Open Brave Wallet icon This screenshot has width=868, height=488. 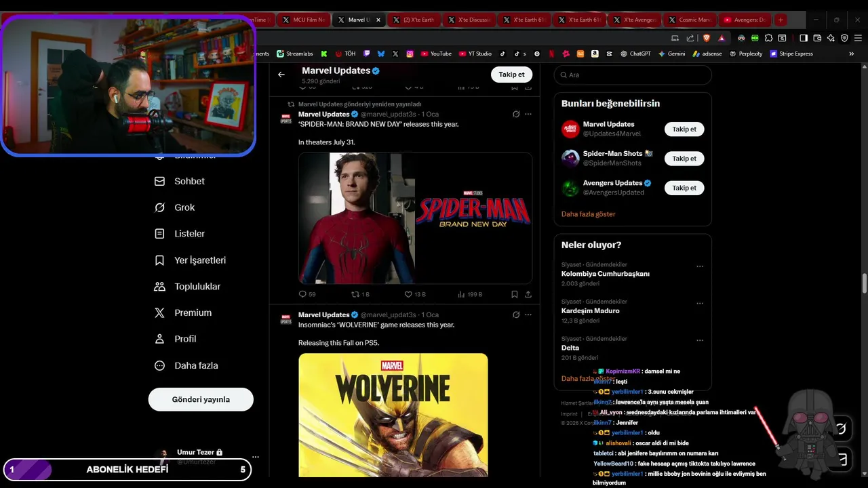pyautogui.click(x=817, y=38)
